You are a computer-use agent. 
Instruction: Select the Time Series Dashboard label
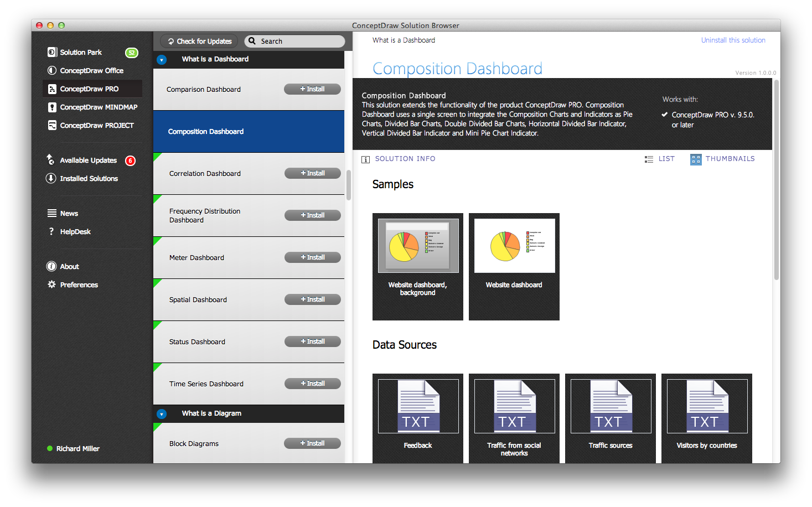pyautogui.click(x=206, y=384)
